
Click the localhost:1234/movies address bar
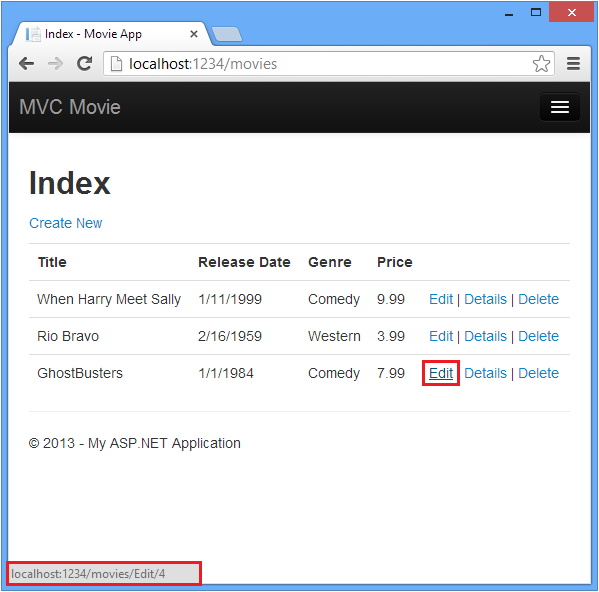point(329,64)
